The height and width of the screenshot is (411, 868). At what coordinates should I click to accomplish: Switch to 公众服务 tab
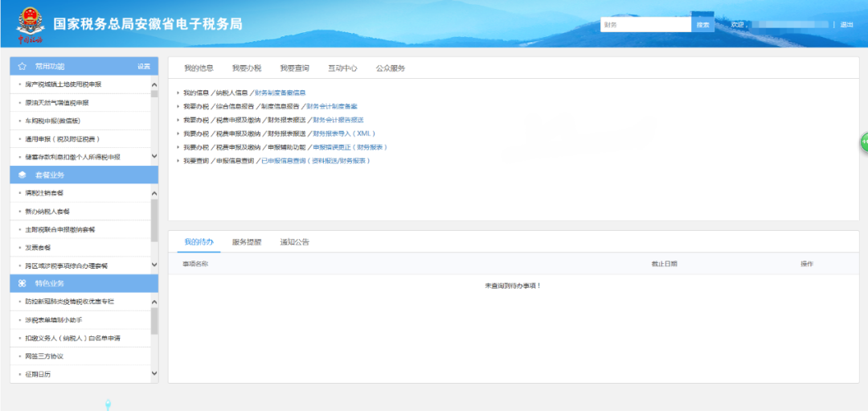click(391, 68)
